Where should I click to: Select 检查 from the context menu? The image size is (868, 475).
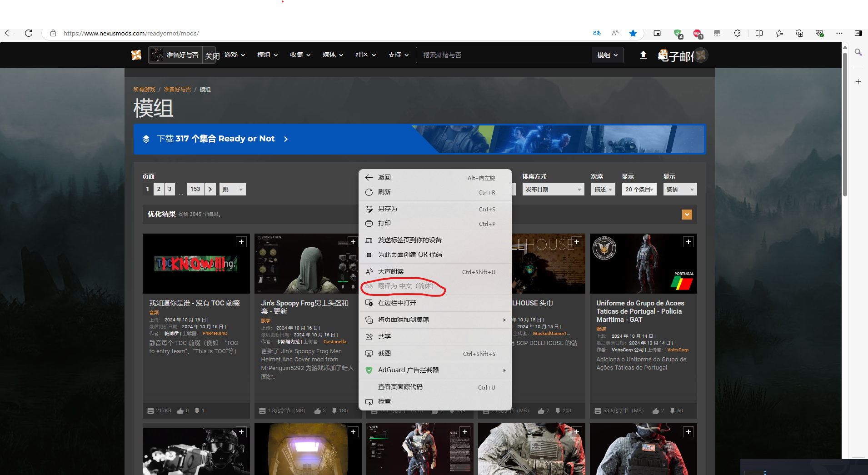435,402
